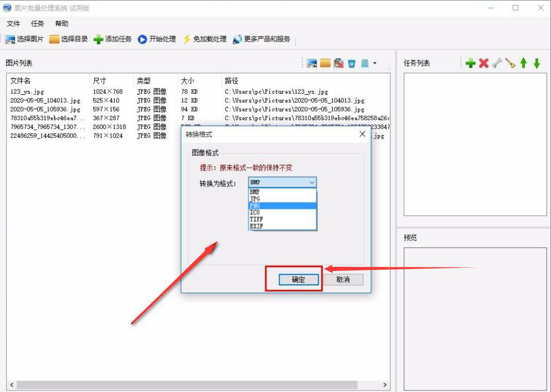
Task: Start processing with the 开始处理 button
Action: click(x=157, y=39)
